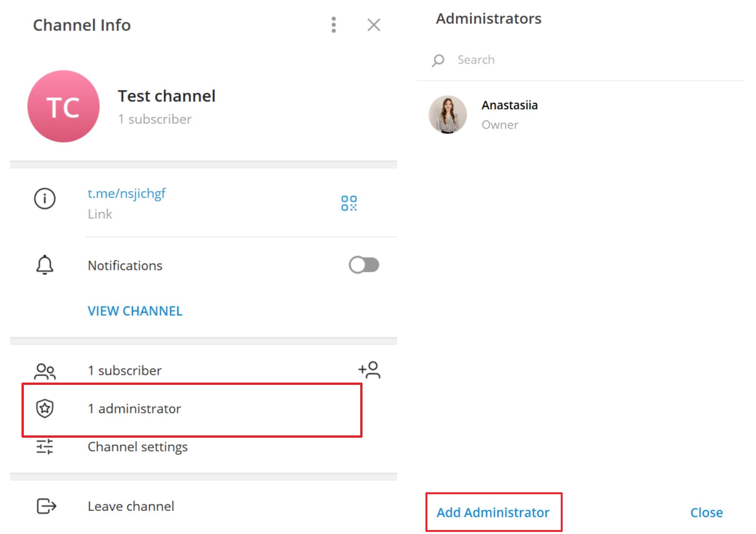Click the Leave channel exit icon
The image size is (756, 534).
pyautogui.click(x=46, y=506)
